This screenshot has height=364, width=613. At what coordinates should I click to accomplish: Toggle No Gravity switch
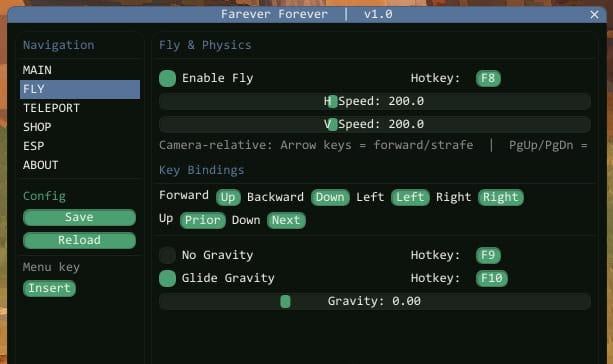[x=167, y=255]
